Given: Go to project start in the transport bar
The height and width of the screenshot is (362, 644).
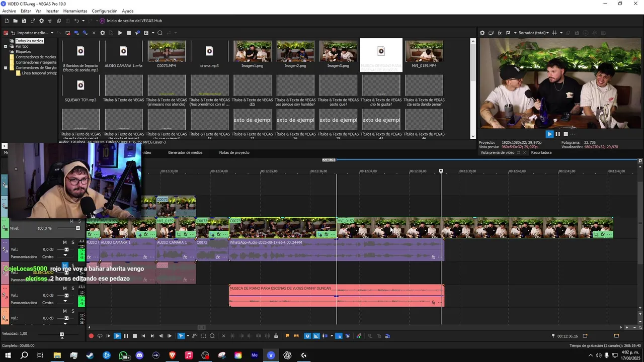Looking at the screenshot, I should pos(143,336).
